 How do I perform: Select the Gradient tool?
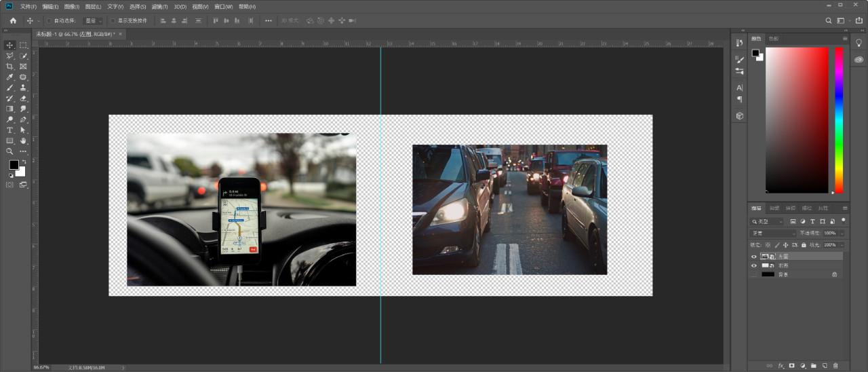pos(9,109)
